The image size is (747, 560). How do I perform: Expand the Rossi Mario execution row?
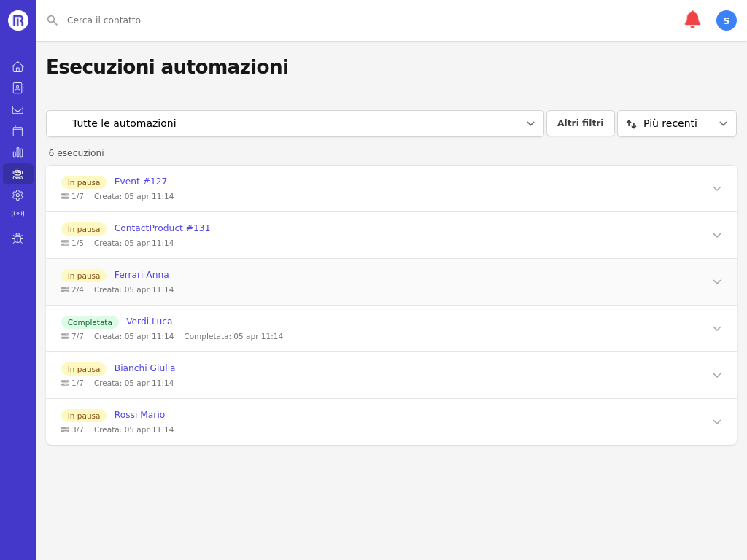tap(716, 422)
